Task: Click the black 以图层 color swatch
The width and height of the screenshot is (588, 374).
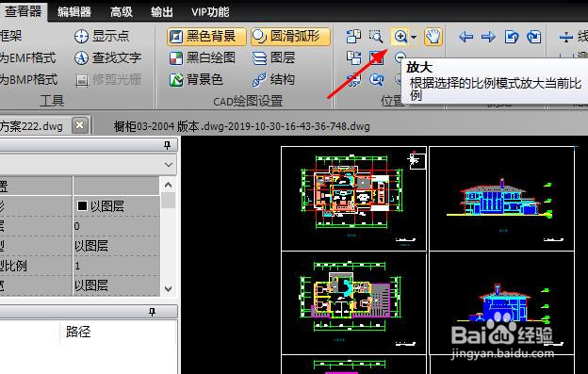Action: pos(82,205)
